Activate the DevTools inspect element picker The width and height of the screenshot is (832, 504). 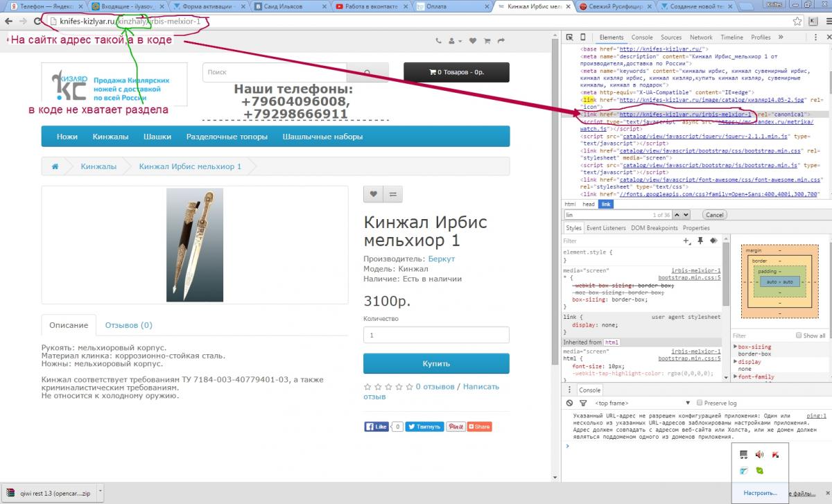[569, 37]
